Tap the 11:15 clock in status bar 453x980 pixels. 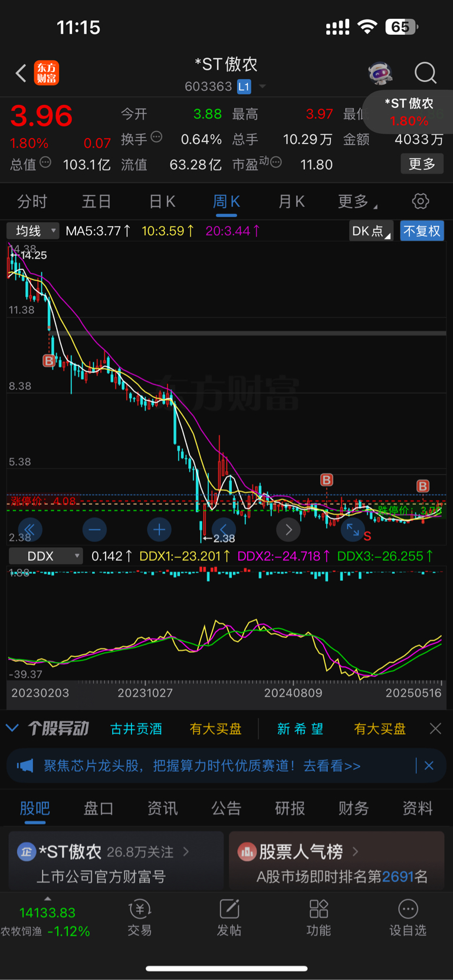(78, 27)
